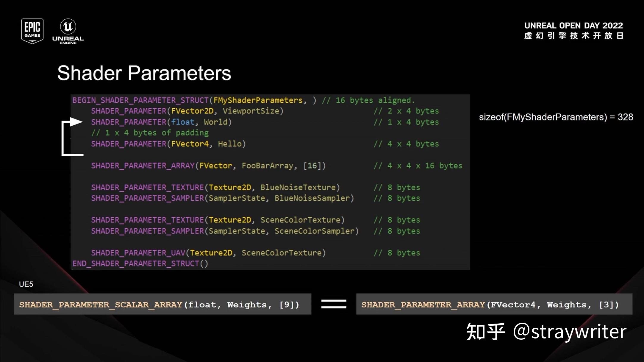Click the SceneColorSampler line

click(225, 231)
